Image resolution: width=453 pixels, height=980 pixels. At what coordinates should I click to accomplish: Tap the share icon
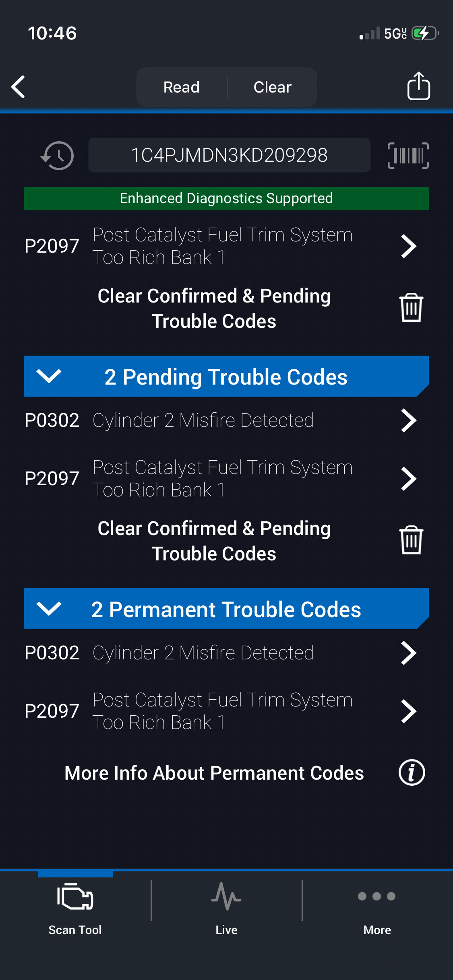tap(418, 86)
